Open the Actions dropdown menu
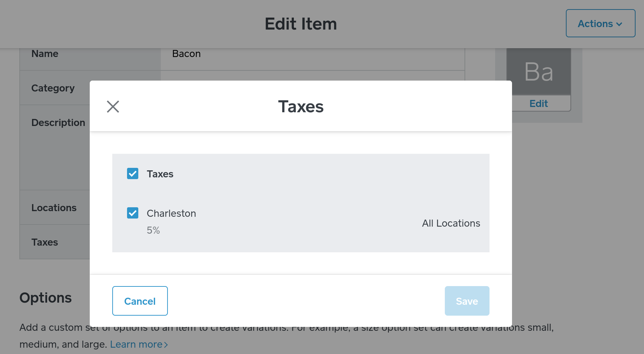The image size is (644, 354). pos(600,24)
